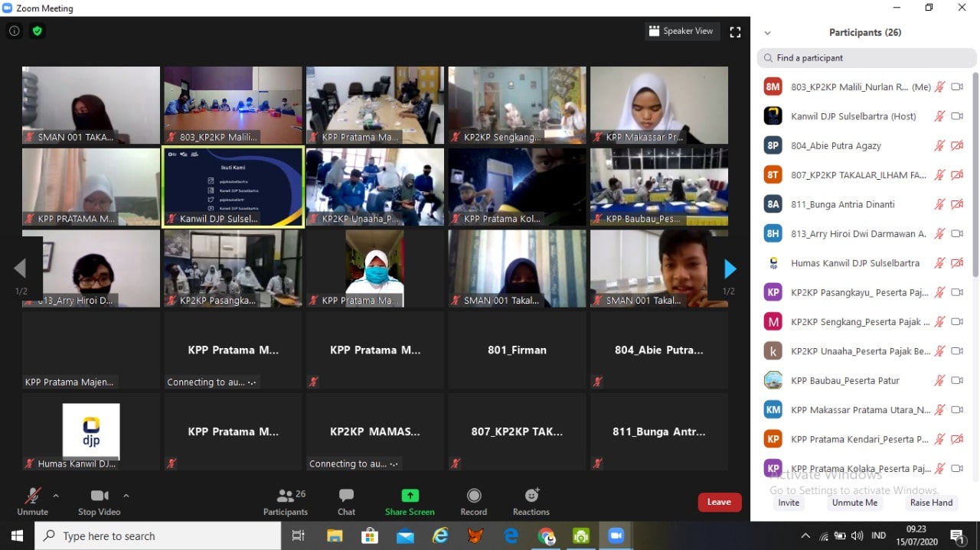Viewport: 980px width, 550px height.
Task: Toggle Stop Video camera button
Action: click(x=99, y=496)
